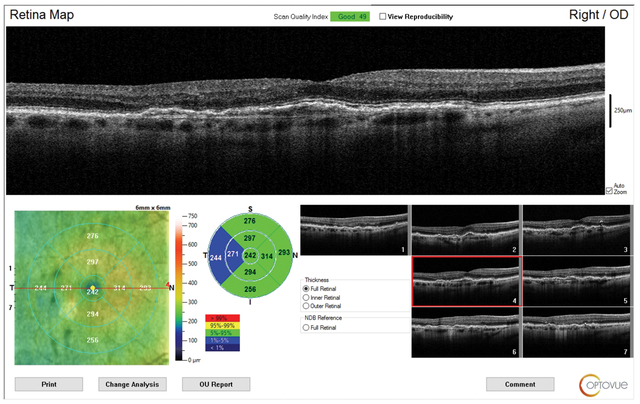Choose Outer Retinal thickness option
The width and height of the screenshot is (640, 404).
[x=305, y=306]
